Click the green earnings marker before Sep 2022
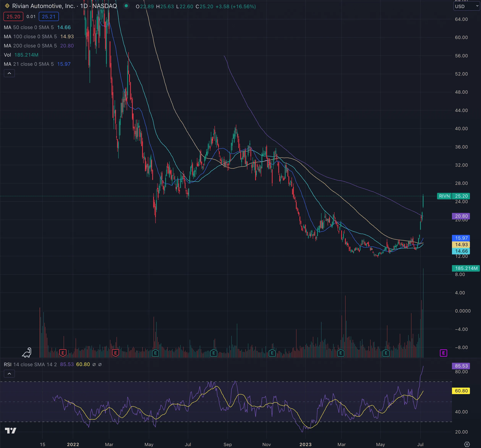 (214, 353)
